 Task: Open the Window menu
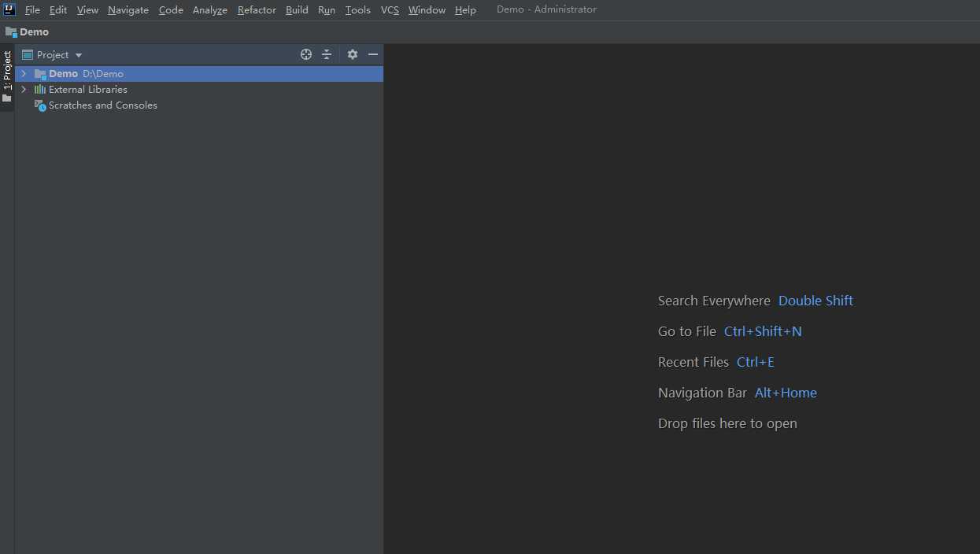click(x=427, y=10)
